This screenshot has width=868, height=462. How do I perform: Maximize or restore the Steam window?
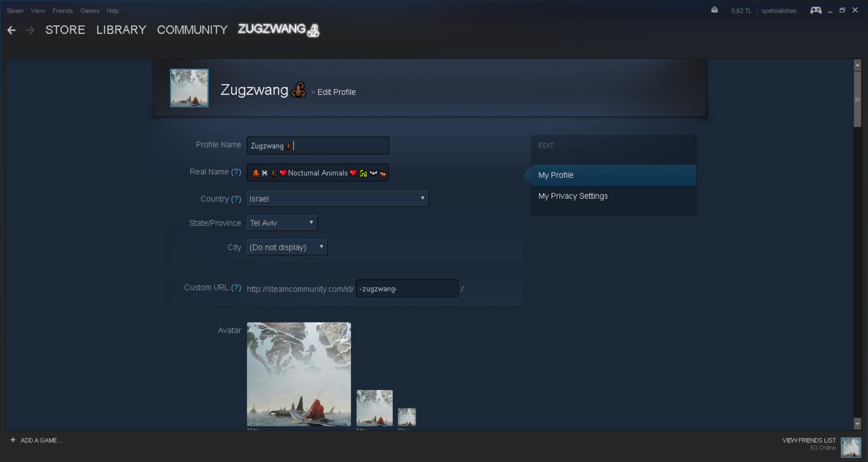click(842, 10)
